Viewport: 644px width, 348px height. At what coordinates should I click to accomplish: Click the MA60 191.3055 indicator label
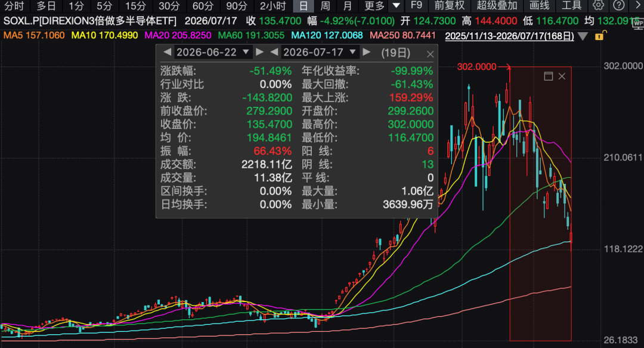point(252,35)
